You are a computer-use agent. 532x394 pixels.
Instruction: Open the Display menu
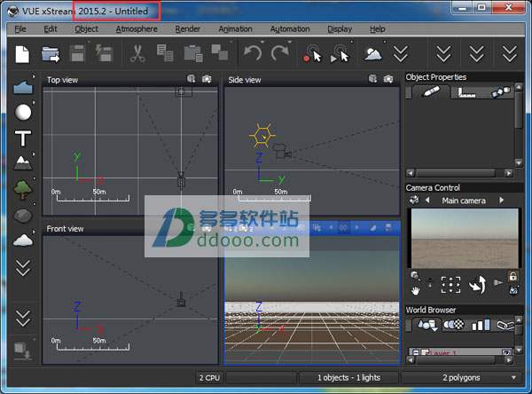click(x=340, y=29)
